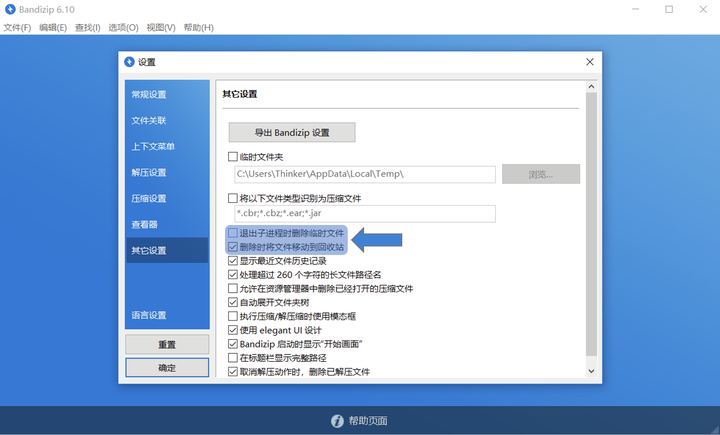Open the 帮助页面 link
The image size is (720, 435).
coord(368,421)
